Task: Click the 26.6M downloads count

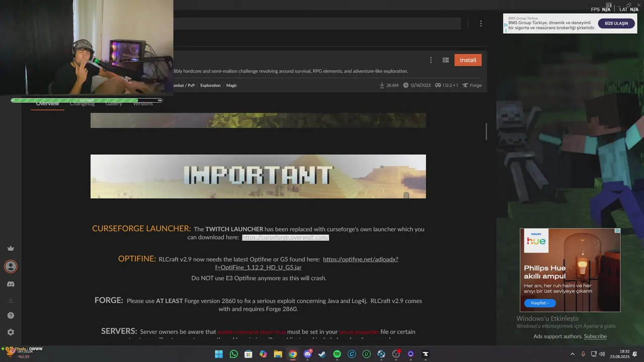Action: pos(389,85)
